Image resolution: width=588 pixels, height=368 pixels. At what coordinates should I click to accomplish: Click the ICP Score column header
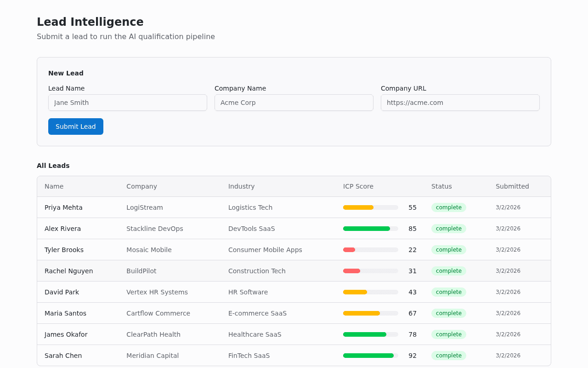[358, 186]
